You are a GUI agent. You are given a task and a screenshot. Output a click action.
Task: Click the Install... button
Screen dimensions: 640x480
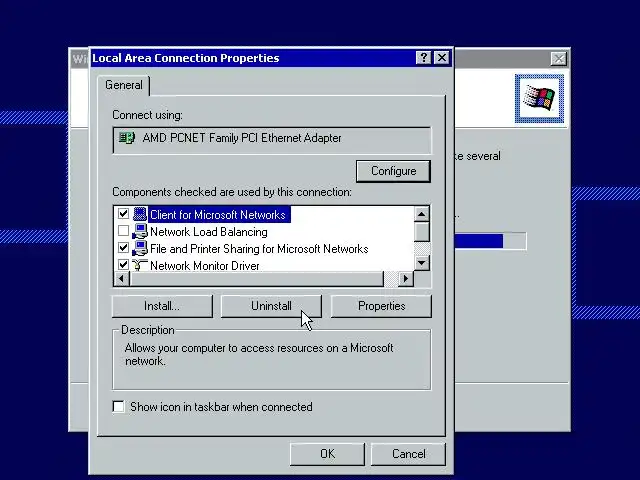coord(162,306)
